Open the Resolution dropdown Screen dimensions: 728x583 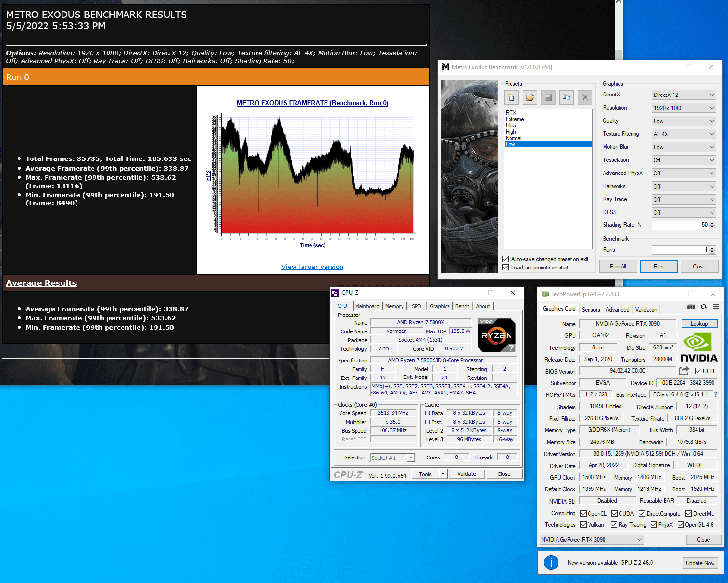pyautogui.click(x=684, y=108)
